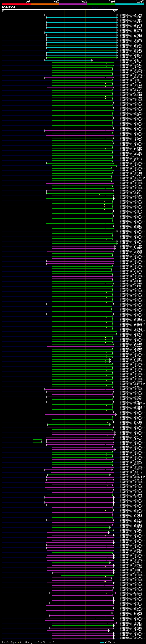The height and width of the screenshot is (644, 146).
Task: Select the UniRef100_C1ZT06 label
Action: (131, 87)
